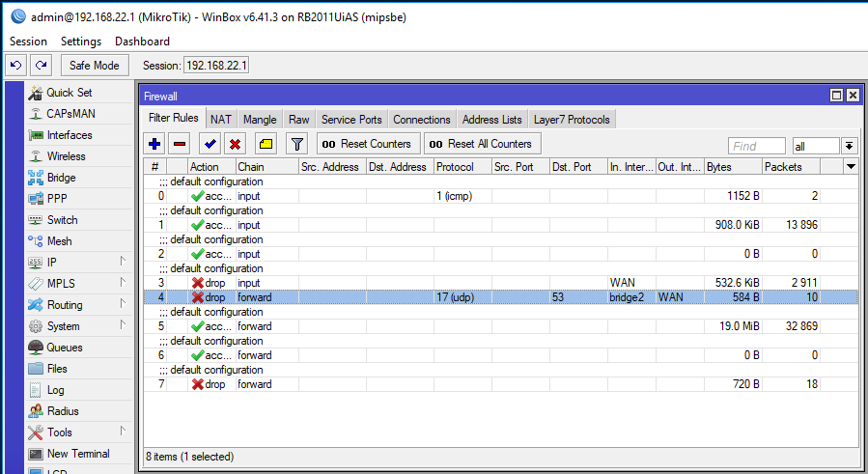Toggle the Safe Mode button
868x474 pixels.
click(x=95, y=65)
